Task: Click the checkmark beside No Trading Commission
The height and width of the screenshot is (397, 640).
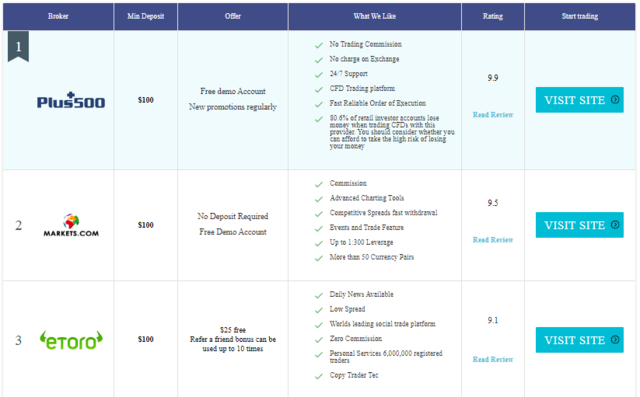Action: coord(319,45)
